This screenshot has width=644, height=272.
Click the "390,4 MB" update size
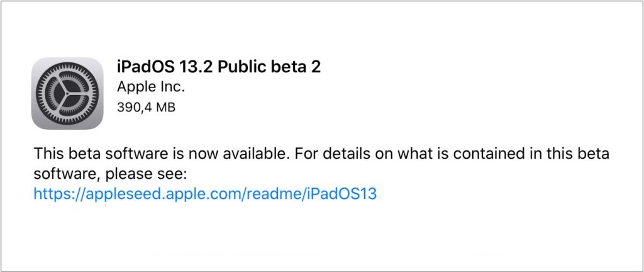click(x=146, y=107)
